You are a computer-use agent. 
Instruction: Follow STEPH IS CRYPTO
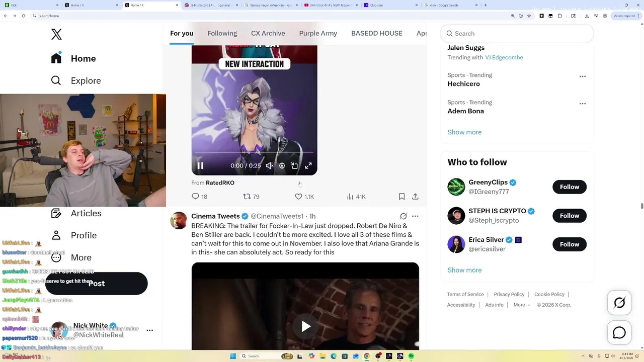click(570, 216)
